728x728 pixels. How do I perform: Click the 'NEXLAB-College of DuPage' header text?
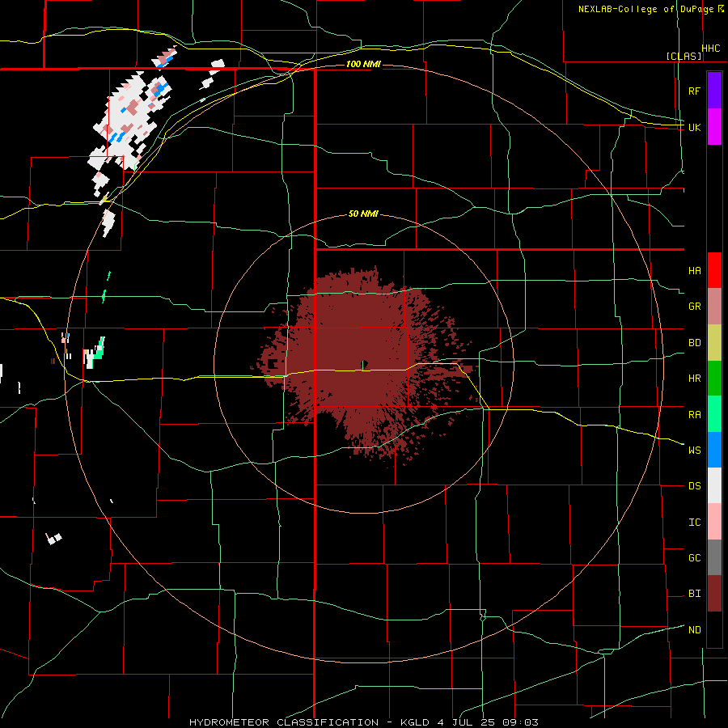tap(645, 9)
